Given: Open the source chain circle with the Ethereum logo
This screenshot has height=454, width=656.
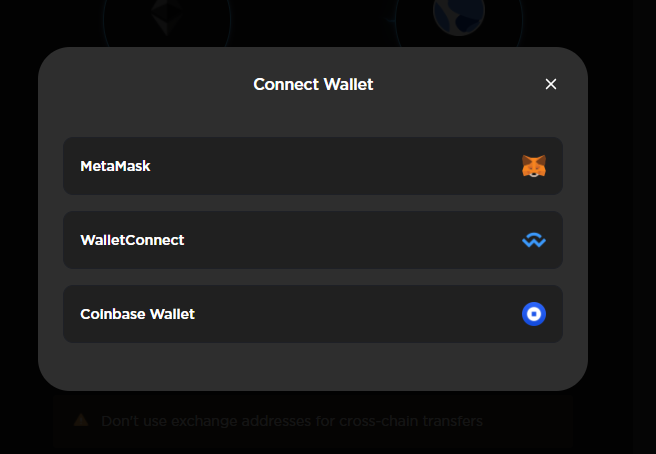Looking at the screenshot, I should (x=167, y=21).
